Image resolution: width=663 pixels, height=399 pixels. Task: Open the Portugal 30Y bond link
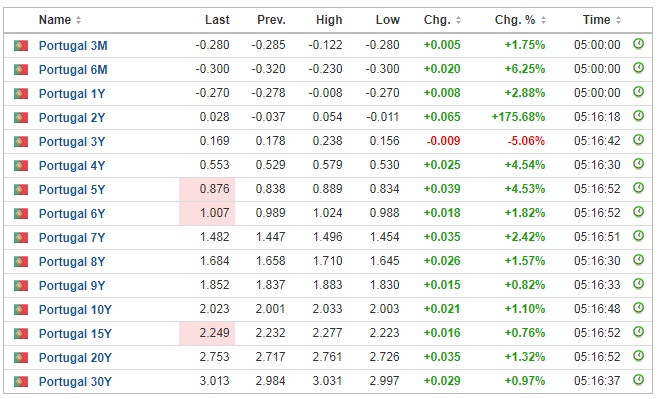tap(75, 382)
